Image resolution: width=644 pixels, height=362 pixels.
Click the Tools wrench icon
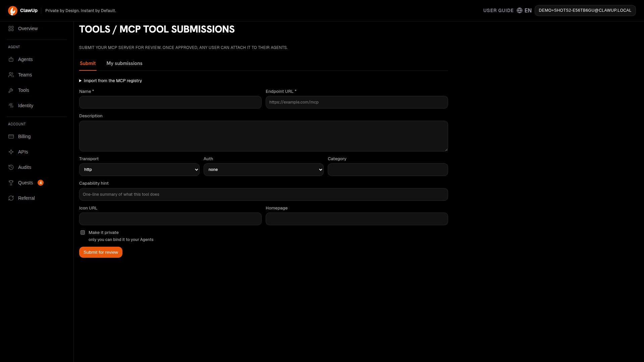(11, 90)
